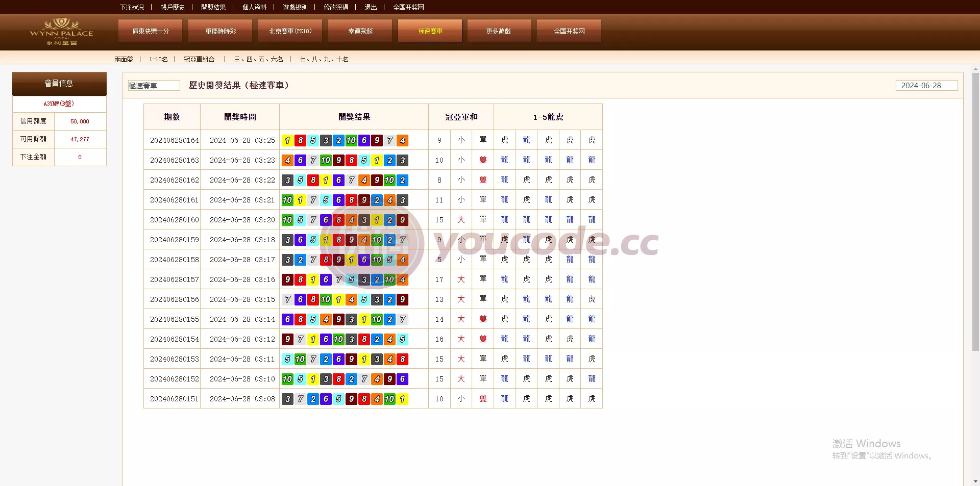Click 全国开奖网 link in top menu
980x486 pixels.
tap(408, 7)
